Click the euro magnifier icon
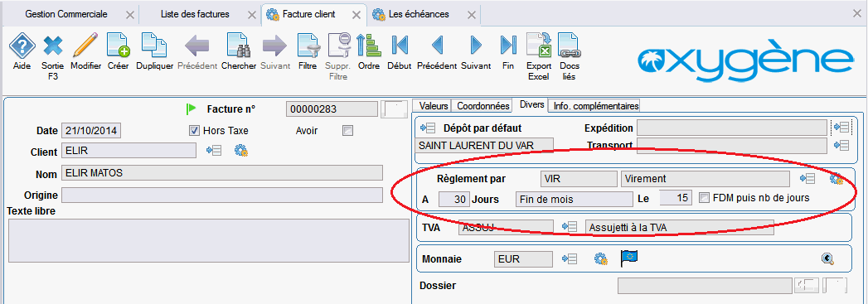This screenshot has height=304, width=868. [x=828, y=258]
